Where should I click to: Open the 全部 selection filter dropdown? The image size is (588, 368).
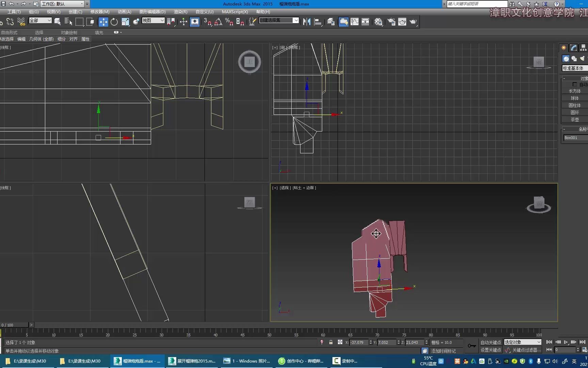40,20
